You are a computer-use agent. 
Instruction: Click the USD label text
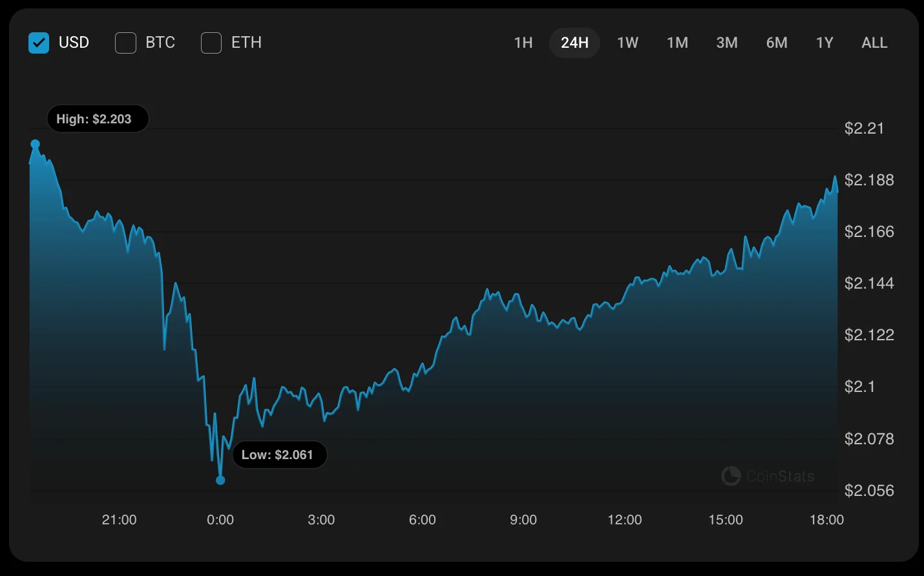tap(74, 43)
